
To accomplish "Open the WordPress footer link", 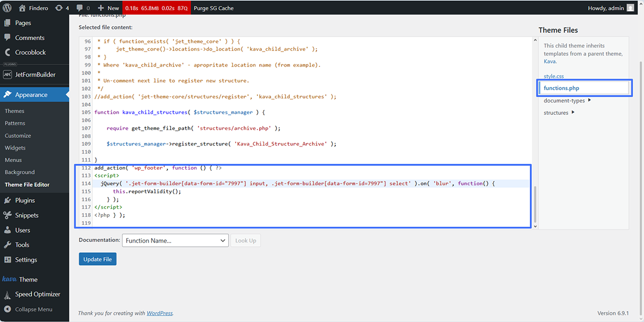I will [159, 313].
